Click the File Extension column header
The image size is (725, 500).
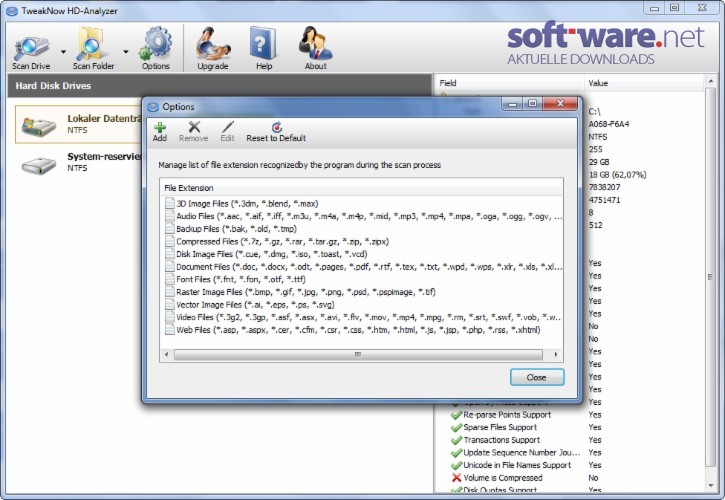[361, 188]
